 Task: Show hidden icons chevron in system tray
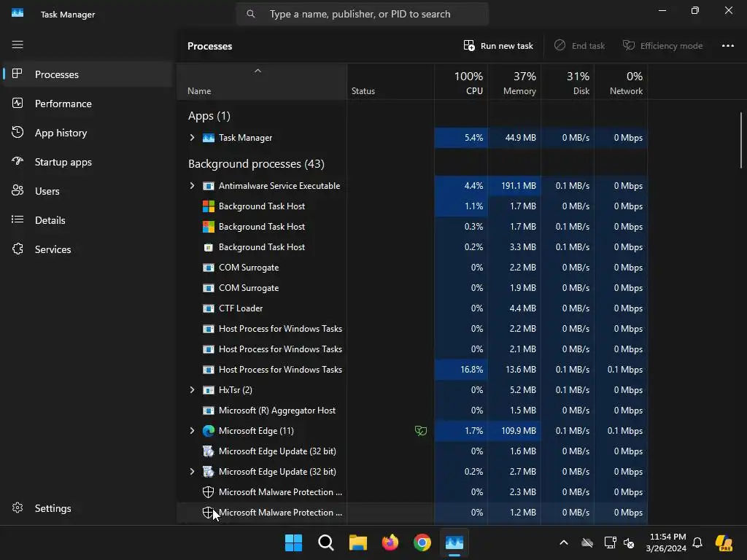click(x=564, y=542)
